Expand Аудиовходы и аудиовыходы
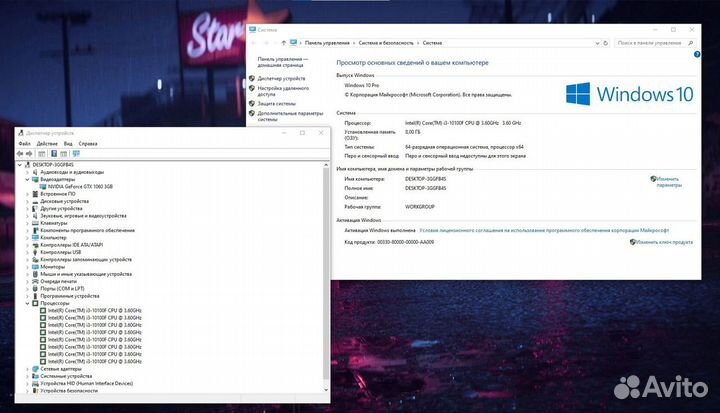Viewport: 720px width, 413px height. [x=28, y=172]
